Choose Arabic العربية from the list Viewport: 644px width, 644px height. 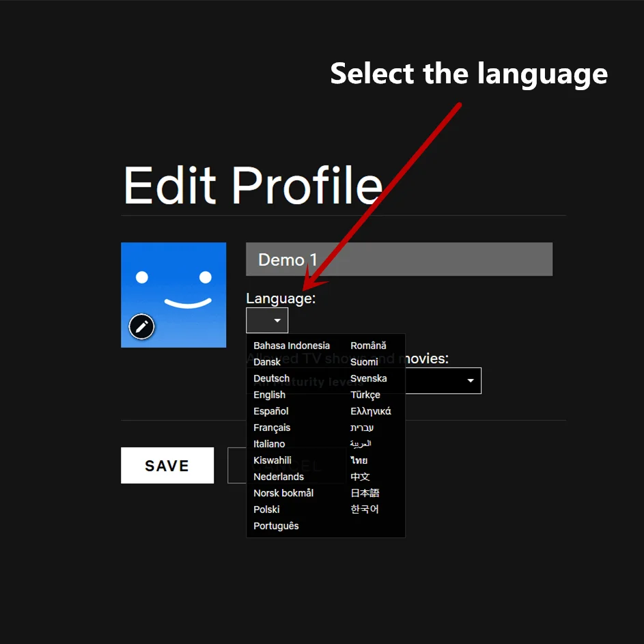pos(361,444)
